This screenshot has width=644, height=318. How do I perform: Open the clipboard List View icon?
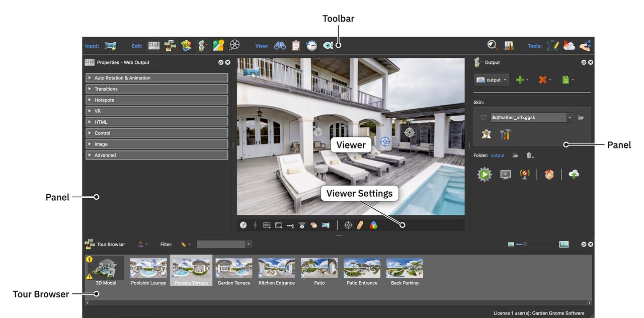[x=296, y=46]
